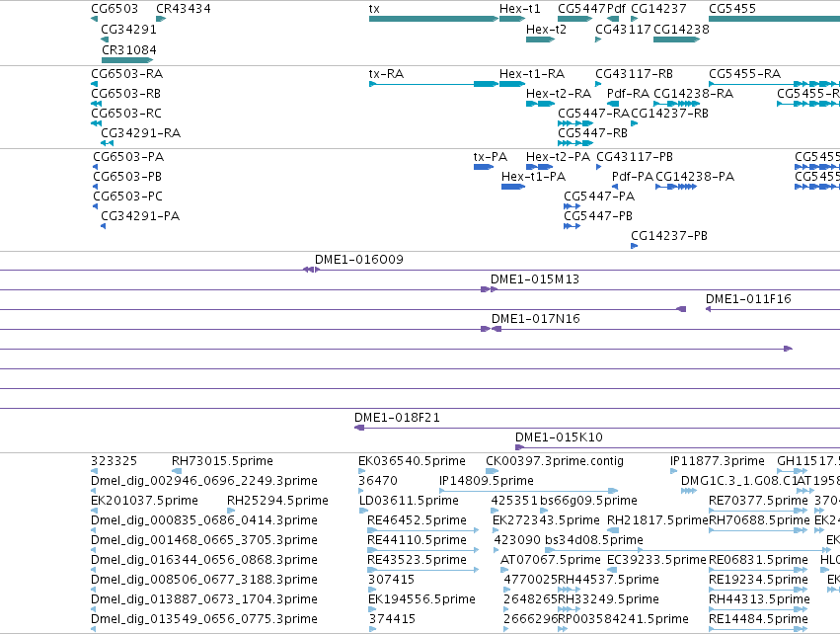
Task: Click the RH25294.5prime EST label
Action: [277, 501]
